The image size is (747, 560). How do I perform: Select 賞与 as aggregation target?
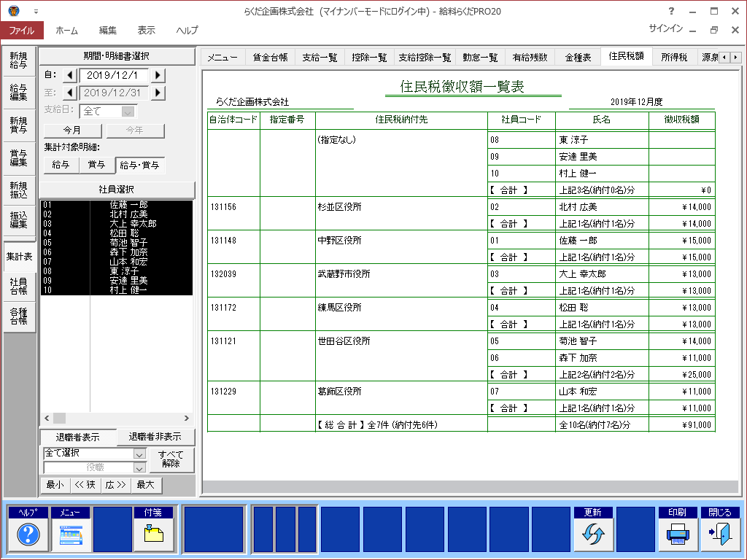97,164
